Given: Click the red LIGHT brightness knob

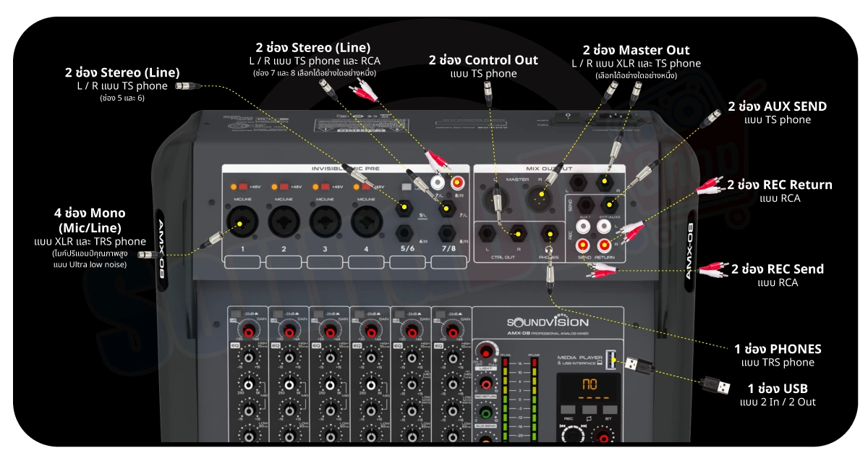Looking at the screenshot, I should click(486, 352).
